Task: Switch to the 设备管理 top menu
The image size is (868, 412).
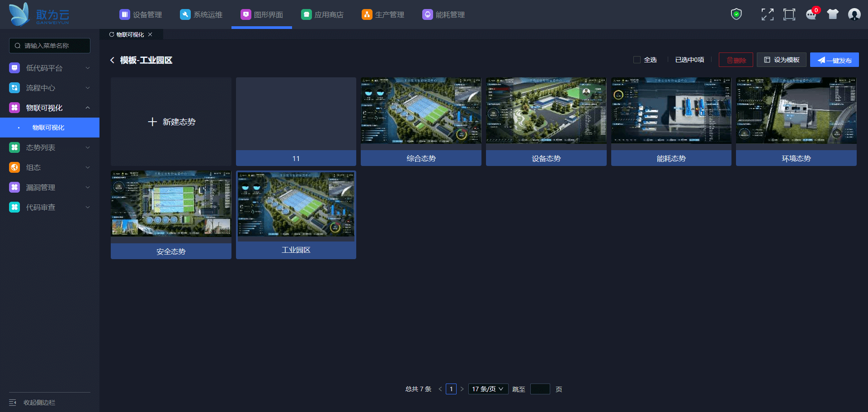Action: 141,14
